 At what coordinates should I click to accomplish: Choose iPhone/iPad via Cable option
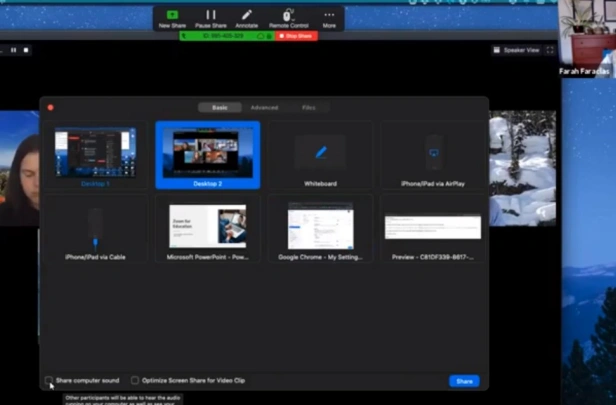tap(95, 229)
